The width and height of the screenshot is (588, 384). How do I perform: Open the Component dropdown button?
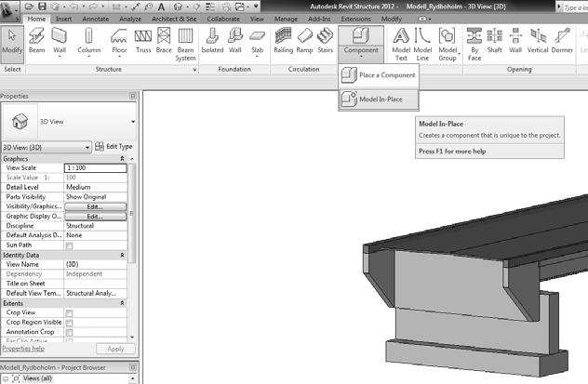click(x=361, y=53)
